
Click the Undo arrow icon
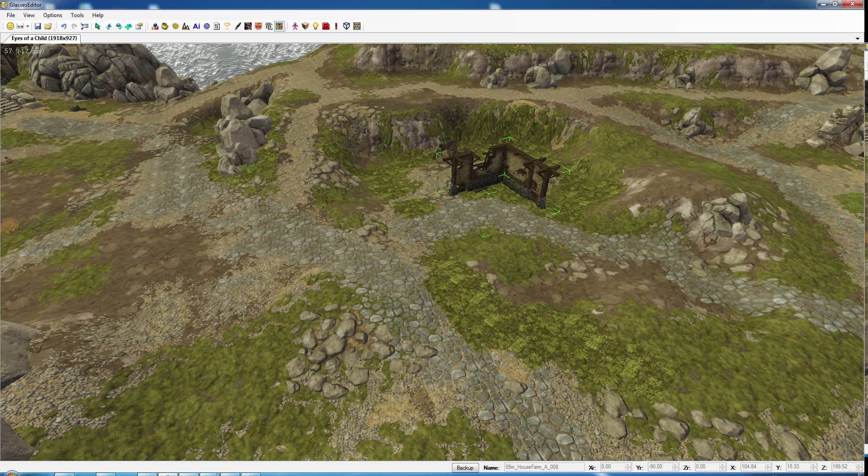[63, 27]
